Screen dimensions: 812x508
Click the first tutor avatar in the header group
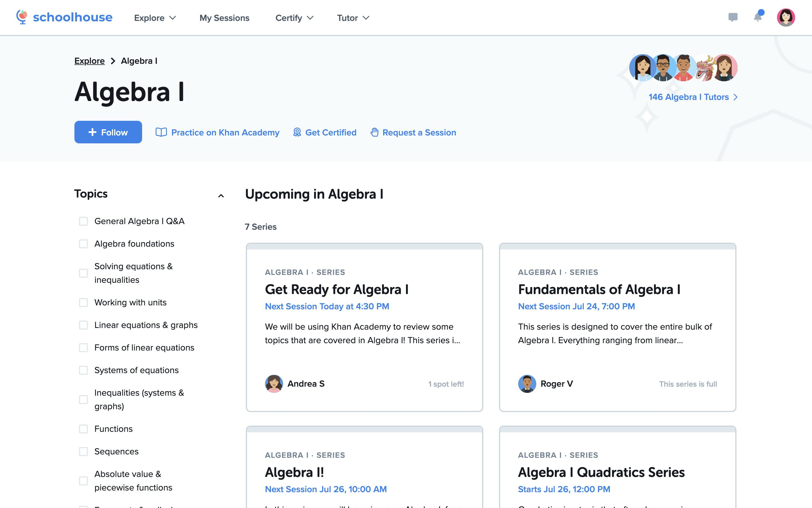[x=642, y=68]
